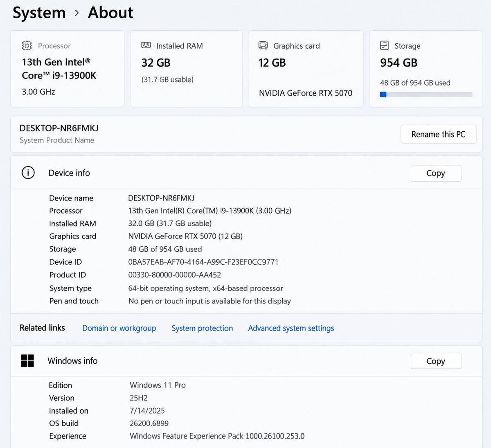Click the '954 GB' storage heading
This screenshot has width=491, height=448.
(399, 63)
